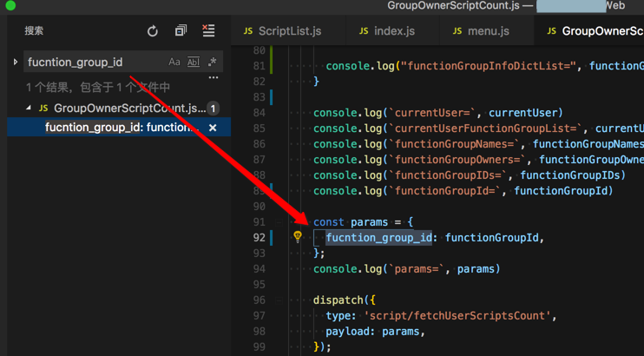This screenshot has width=644, height=356.
Task: Click the result count badge showing 1
Action: click(213, 109)
